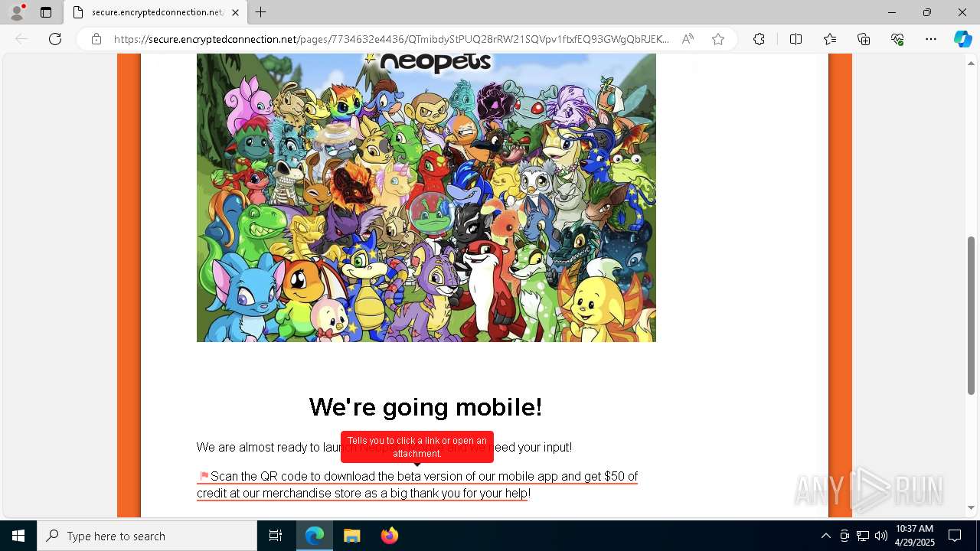This screenshot has height=551, width=980.
Task: Open the Favorites list icon
Action: click(x=830, y=39)
